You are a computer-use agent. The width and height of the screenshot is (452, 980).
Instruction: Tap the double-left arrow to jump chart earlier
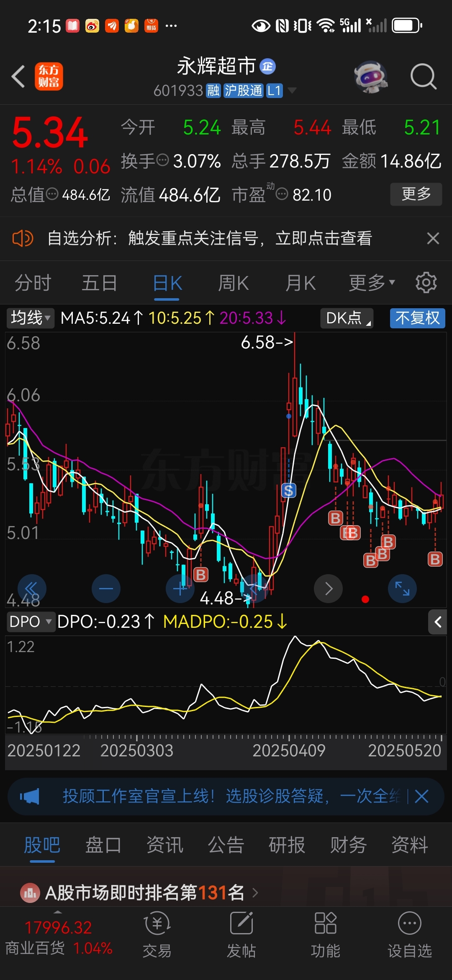coord(32,588)
